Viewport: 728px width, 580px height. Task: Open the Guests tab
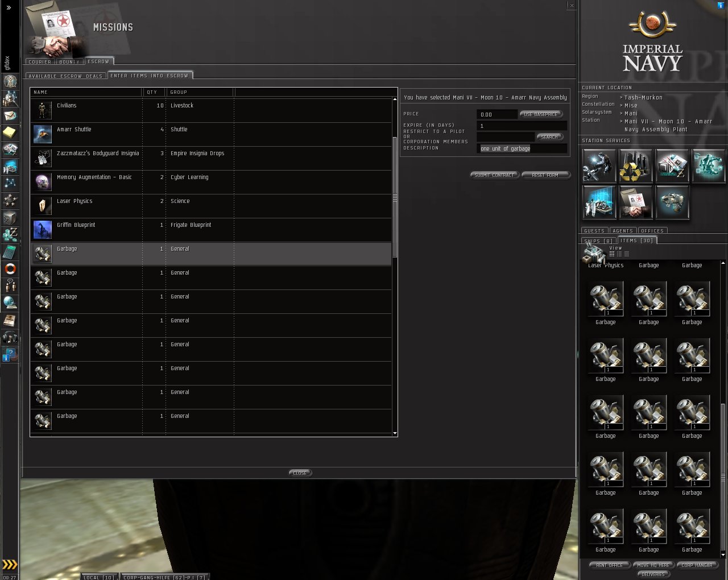coord(594,231)
